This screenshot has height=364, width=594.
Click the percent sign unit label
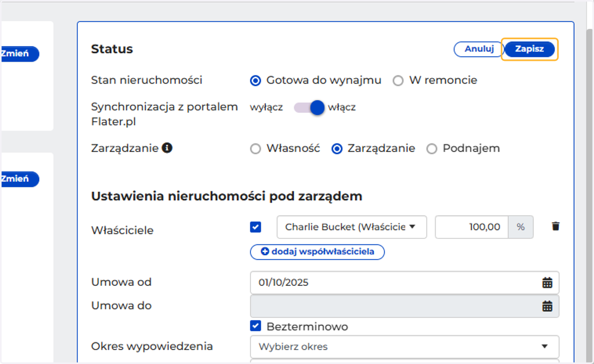pos(521,227)
